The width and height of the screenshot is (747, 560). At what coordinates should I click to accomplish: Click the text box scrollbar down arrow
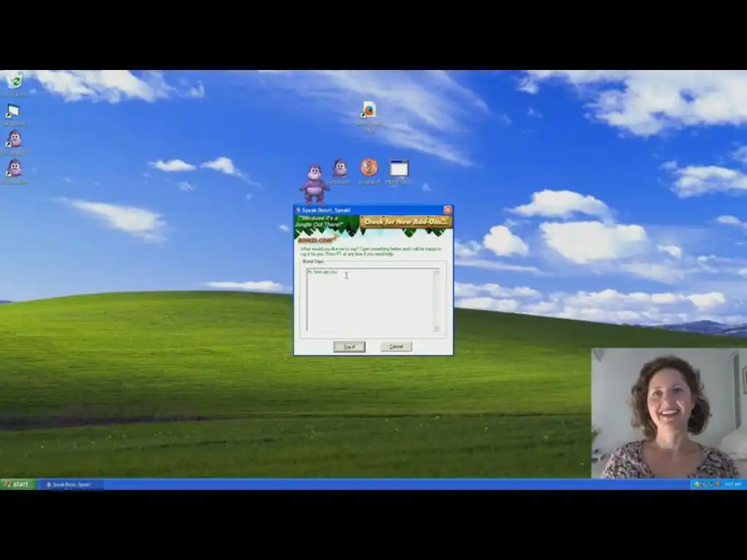coord(436,329)
